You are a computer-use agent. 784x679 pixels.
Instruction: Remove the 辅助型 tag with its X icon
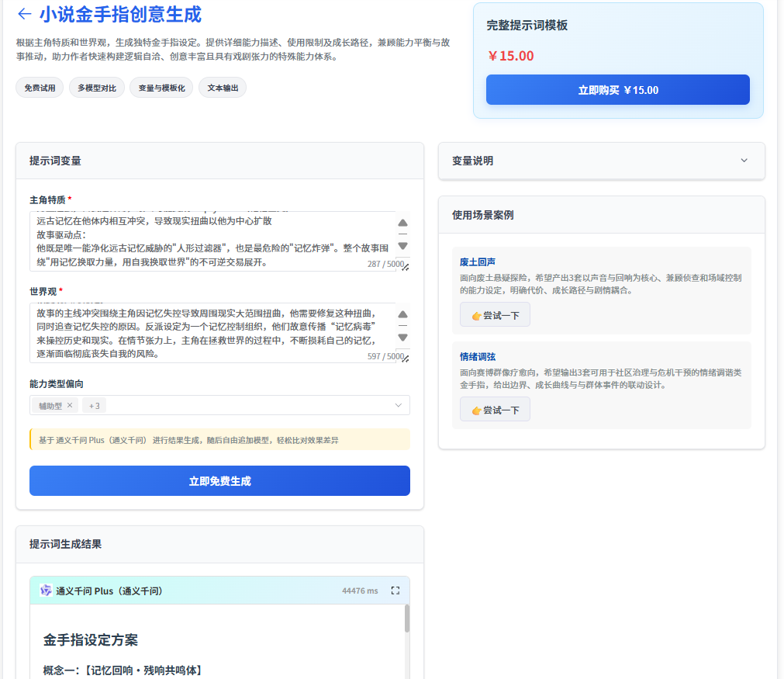pyautogui.click(x=69, y=405)
